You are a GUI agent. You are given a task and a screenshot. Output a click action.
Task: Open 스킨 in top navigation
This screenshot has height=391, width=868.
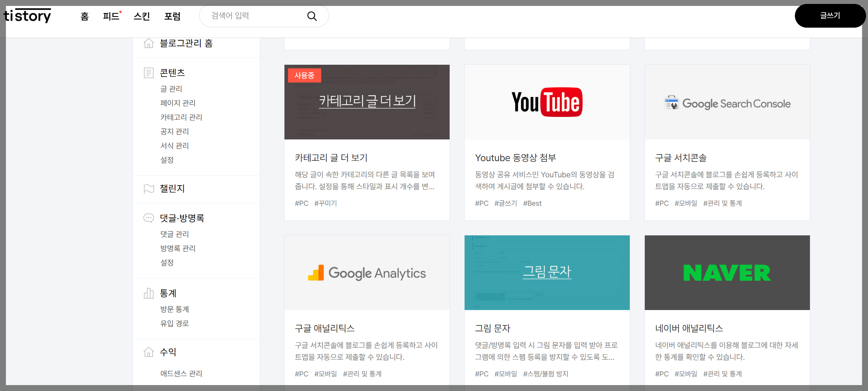tap(142, 16)
